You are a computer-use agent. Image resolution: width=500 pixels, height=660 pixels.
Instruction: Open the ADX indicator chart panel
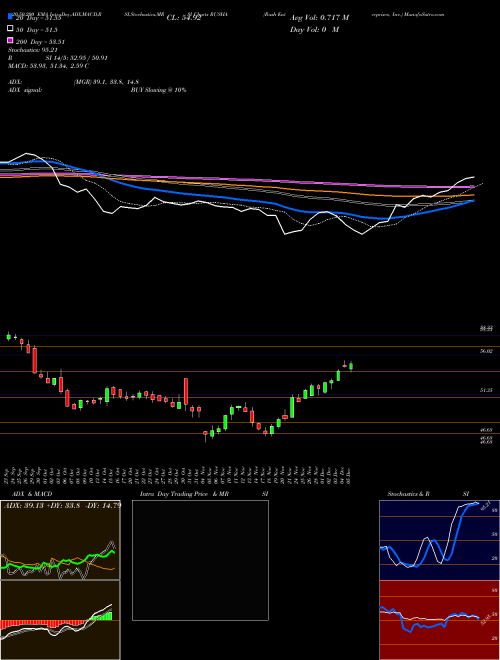60,540
